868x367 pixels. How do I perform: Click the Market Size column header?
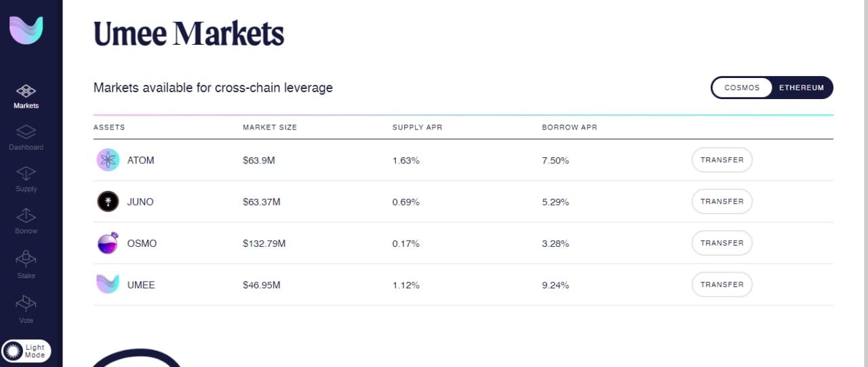point(270,128)
